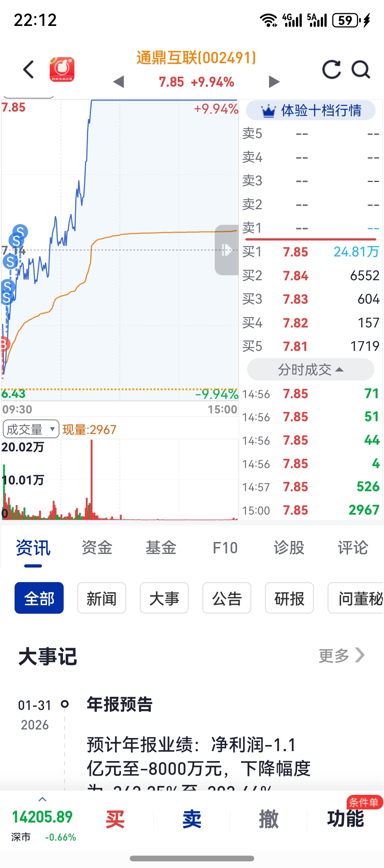Try the 体验十档行情 button
384x868 pixels.
coord(310,110)
